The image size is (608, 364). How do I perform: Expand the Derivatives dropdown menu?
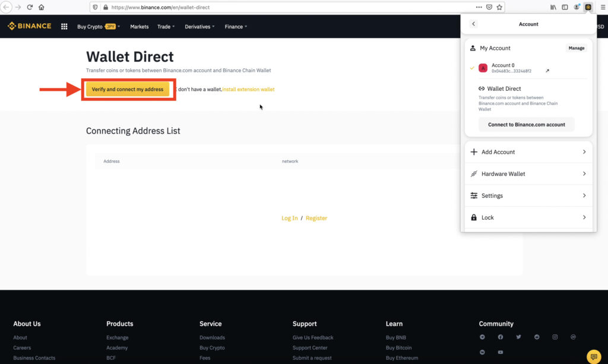(x=199, y=26)
